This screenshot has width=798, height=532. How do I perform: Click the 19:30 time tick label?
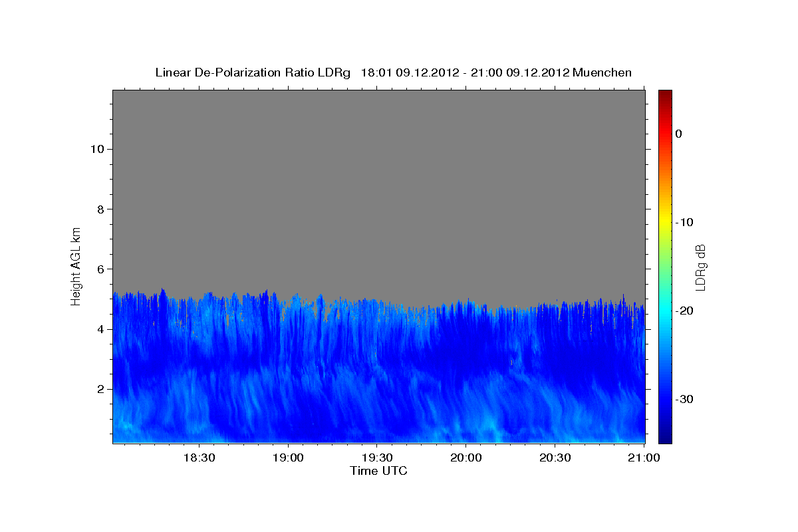pos(376,458)
